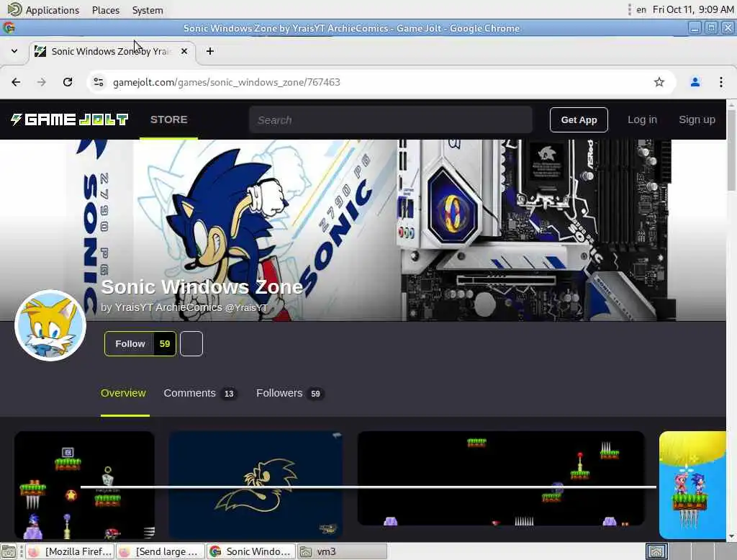
Task: Reload the current page
Action: (68, 82)
